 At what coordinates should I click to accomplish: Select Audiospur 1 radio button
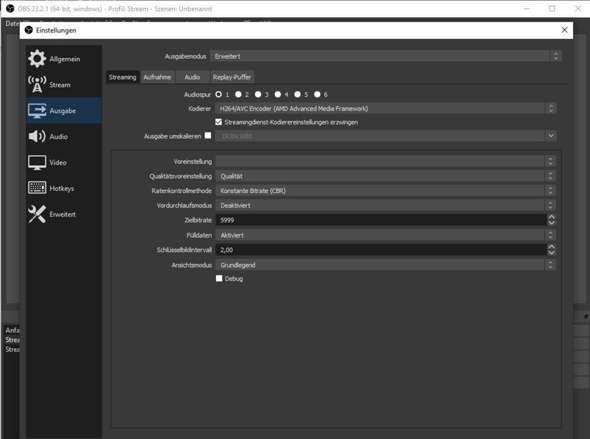pyautogui.click(x=219, y=94)
